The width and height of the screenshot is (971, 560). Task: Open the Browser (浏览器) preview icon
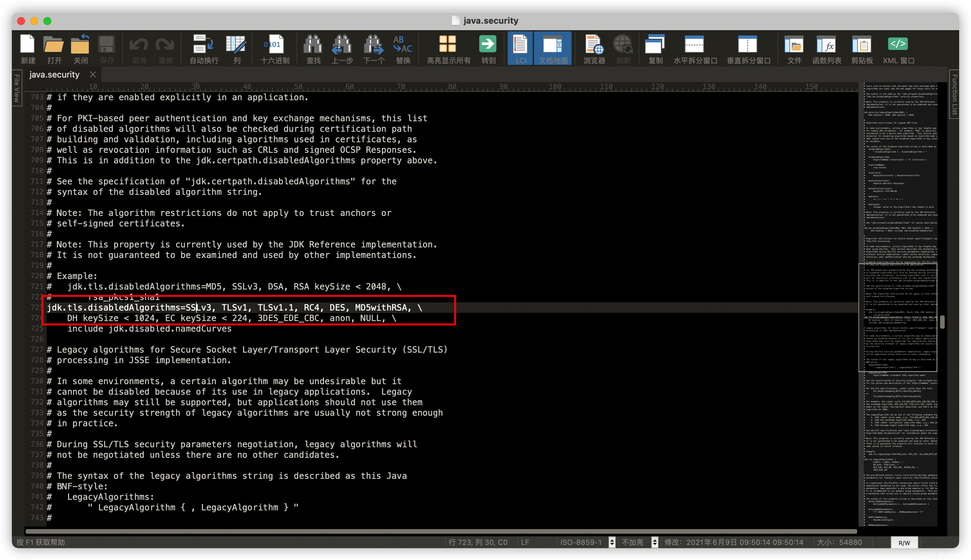594,49
